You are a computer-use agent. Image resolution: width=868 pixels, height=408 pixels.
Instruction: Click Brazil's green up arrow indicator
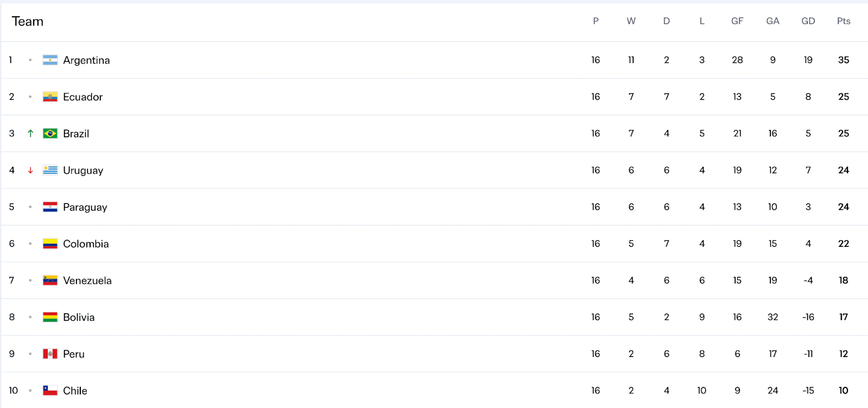click(x=30, y=133)
